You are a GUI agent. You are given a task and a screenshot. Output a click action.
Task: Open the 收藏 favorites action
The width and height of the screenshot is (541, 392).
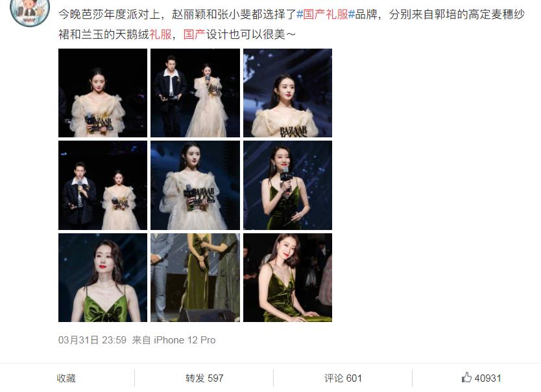tap(66, 378)
